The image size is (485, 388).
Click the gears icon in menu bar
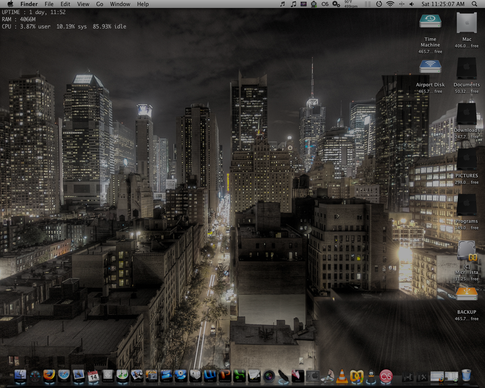click(336, 4)
